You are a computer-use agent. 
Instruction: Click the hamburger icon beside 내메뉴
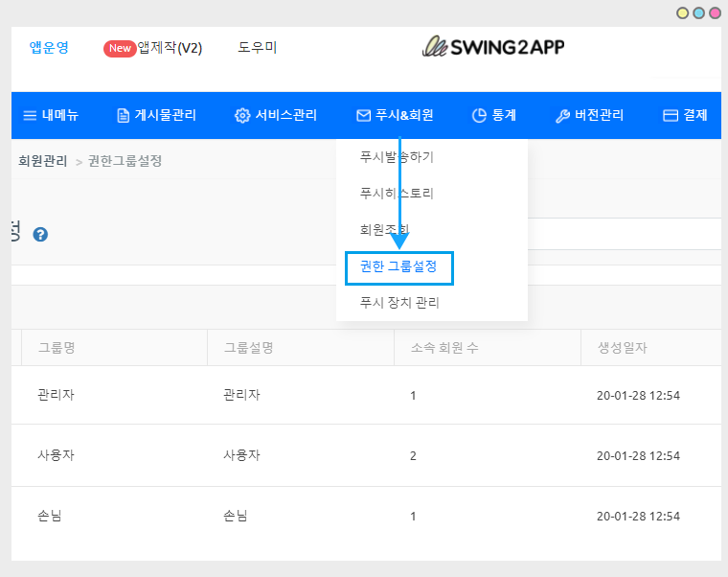point(30,116)
